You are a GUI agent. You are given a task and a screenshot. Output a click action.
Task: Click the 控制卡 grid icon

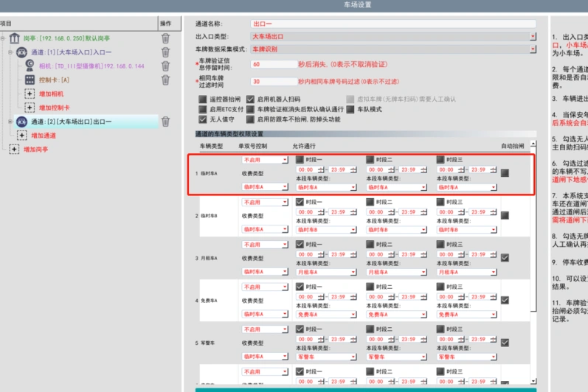point(30,80)
